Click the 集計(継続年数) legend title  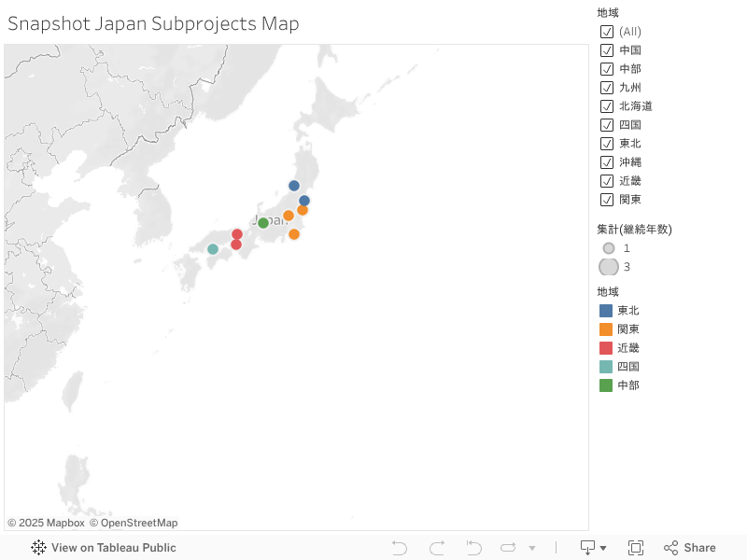(635, 230)
